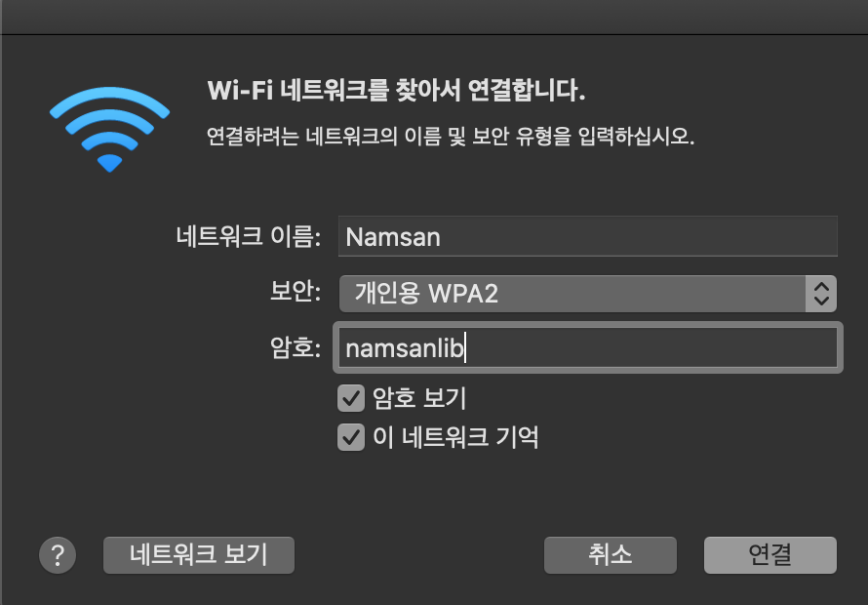Click the 네트워크 보기 button
Viewport: 868px width, 605px height.
199,554
